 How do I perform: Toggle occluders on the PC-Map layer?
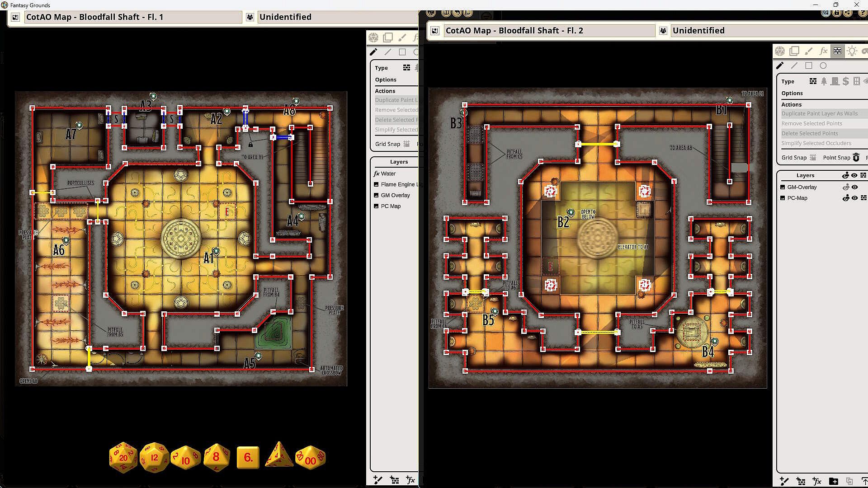863,198
